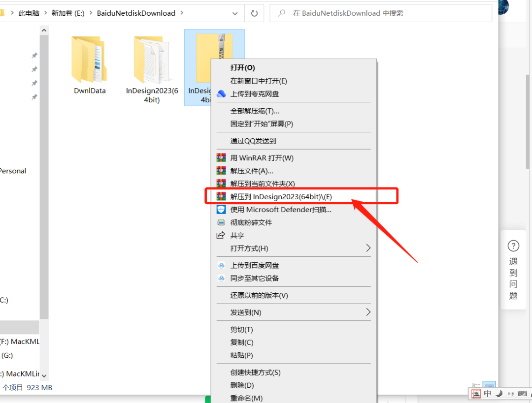The height and width of the screenshot is (403, 532).
Task: Click the share arrow icon beside 共享
Action: (222, 235)
